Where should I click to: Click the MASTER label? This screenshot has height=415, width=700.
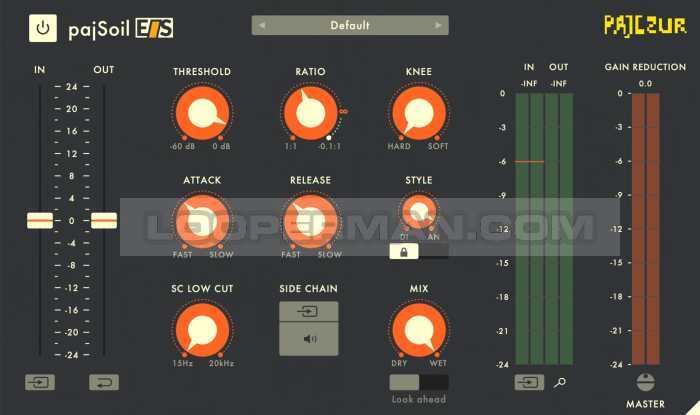tap(645, 404)
